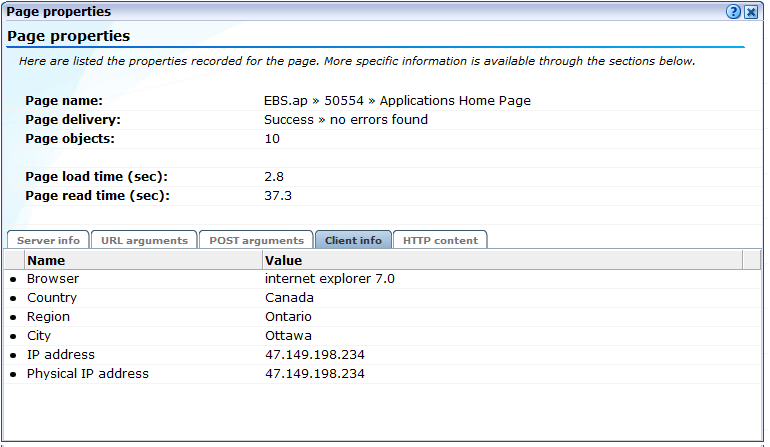Click 'Success » no errors found' text

click(x=346, y=120)
